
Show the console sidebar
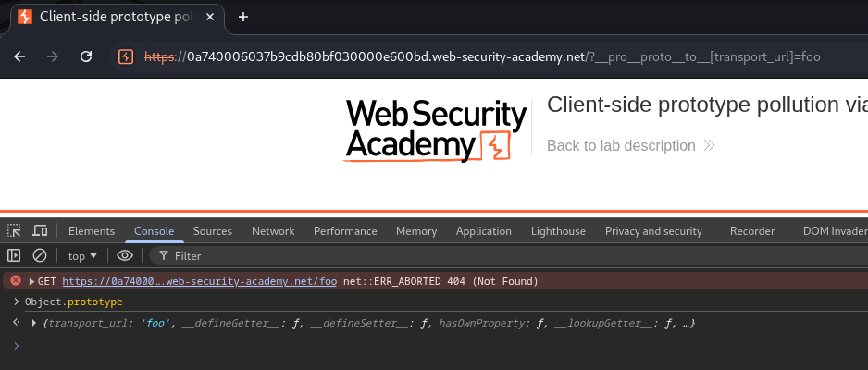[14, 255]
